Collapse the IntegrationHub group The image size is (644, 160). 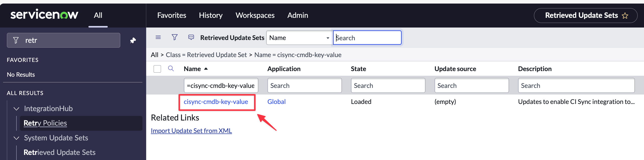tap(16, 109)
